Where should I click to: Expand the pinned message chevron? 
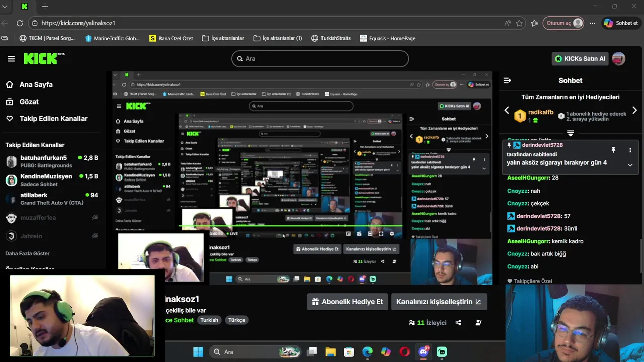[x=630, y=165]
